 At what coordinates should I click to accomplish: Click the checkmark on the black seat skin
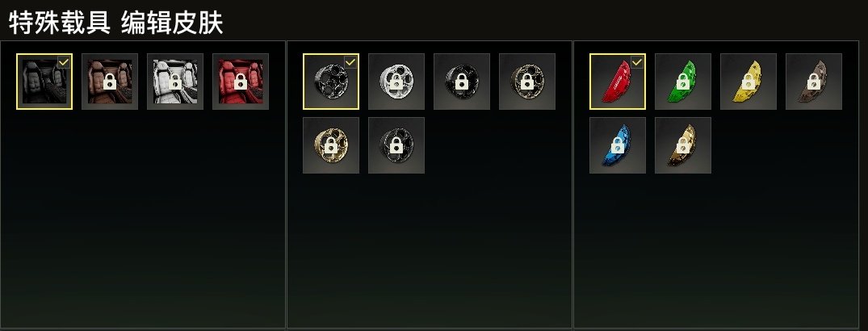click(x=65, y=62)
